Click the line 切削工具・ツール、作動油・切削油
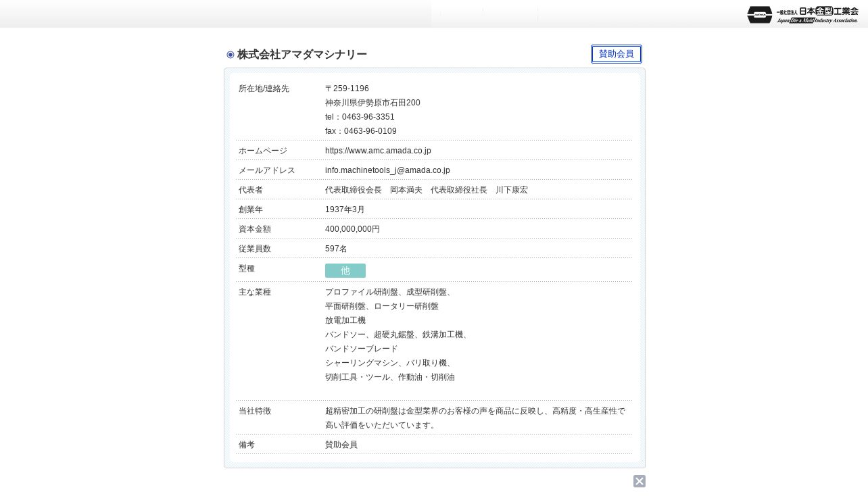Image resolution: width=868 pixels, height=496 pixels. 390,377
